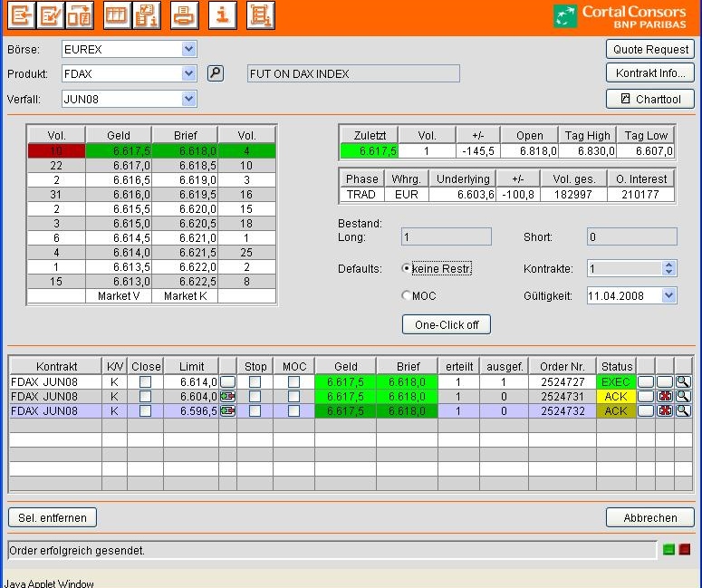This screenshot has width=702, height=588.
Task: Click the standalone info 'i' toolbar icon
Action: coord(223,15)
